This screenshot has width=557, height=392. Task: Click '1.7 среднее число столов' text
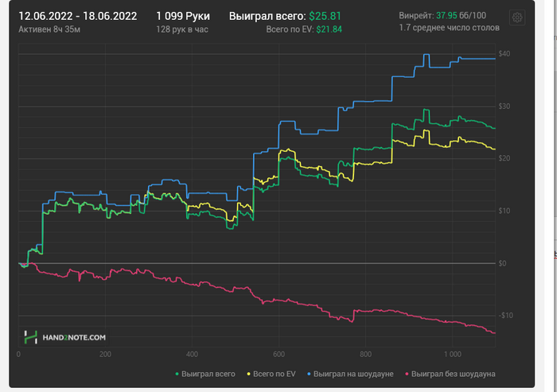[449, 28]
